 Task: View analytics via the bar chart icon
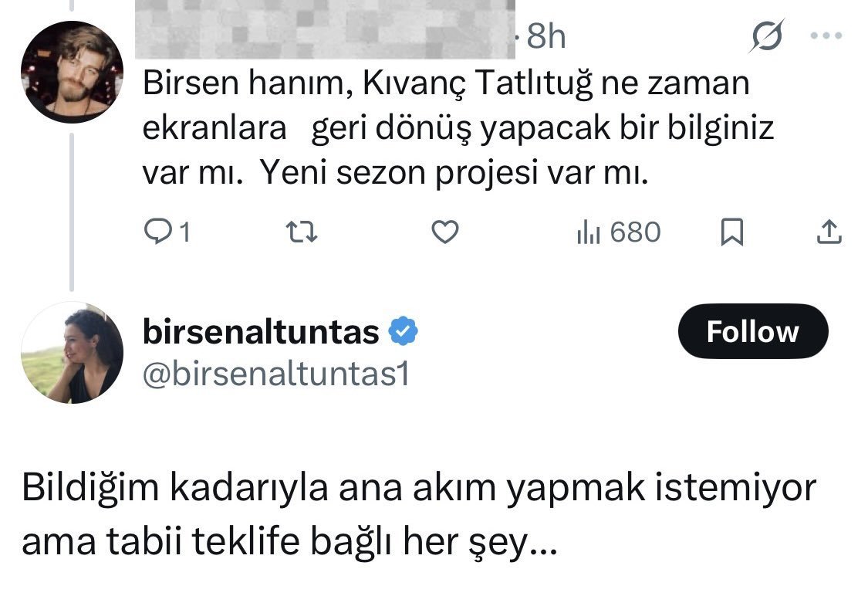click(x=589, y=232)
